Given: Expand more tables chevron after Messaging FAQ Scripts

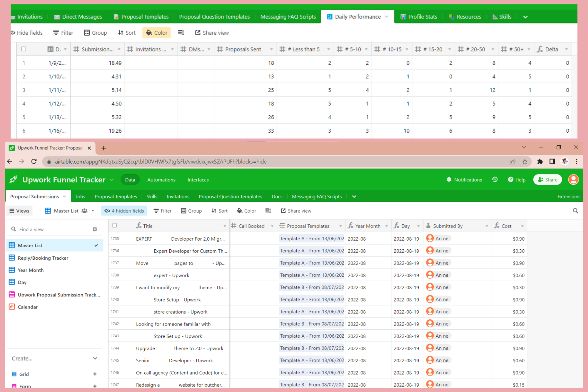Looking at the screenshot, I should 354,196.
